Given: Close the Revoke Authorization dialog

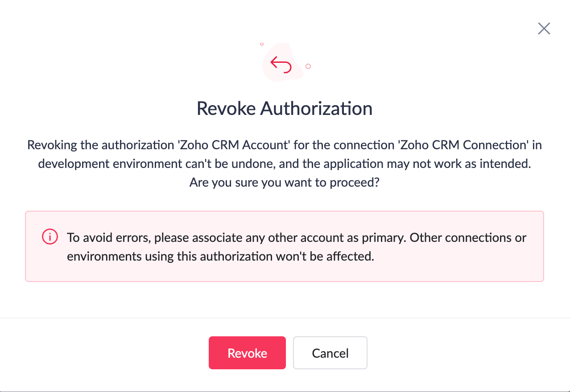Looking at the screenshot, I should [x=544, y=29].
